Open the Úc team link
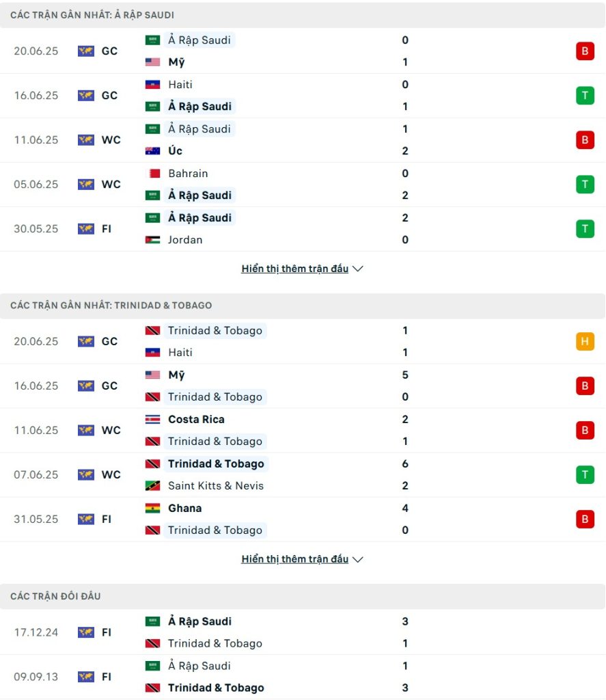Image resolution: width=606 pixels, height=700 pixels. [175, 151]
